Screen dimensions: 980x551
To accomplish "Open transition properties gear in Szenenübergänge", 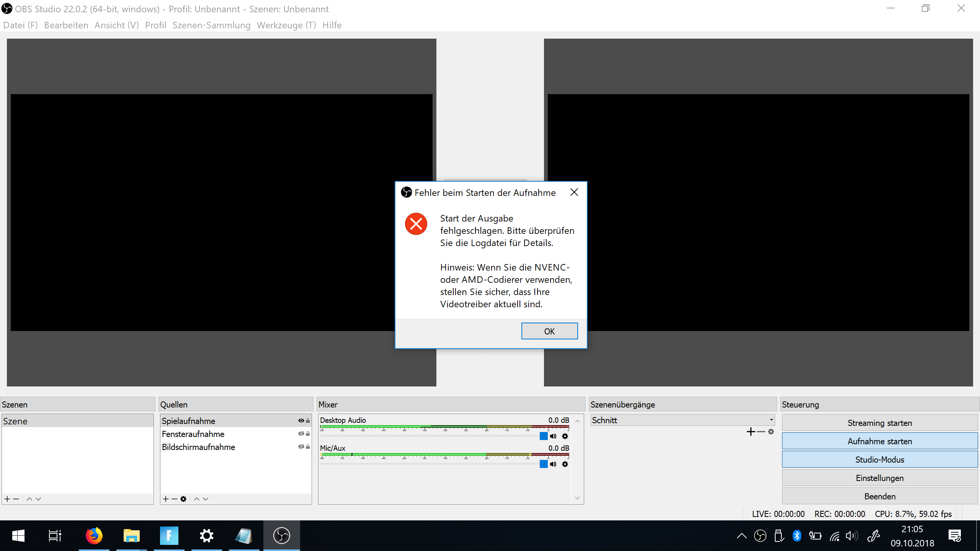I will (771, 432).
